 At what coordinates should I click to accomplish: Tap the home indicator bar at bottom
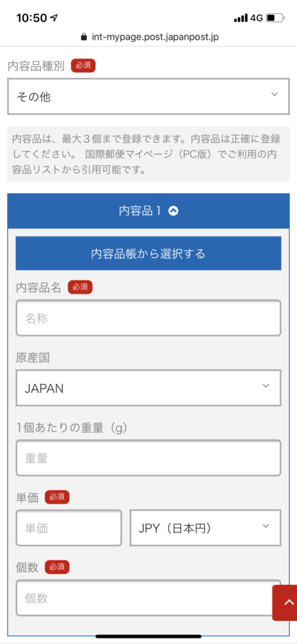[148, 636]
